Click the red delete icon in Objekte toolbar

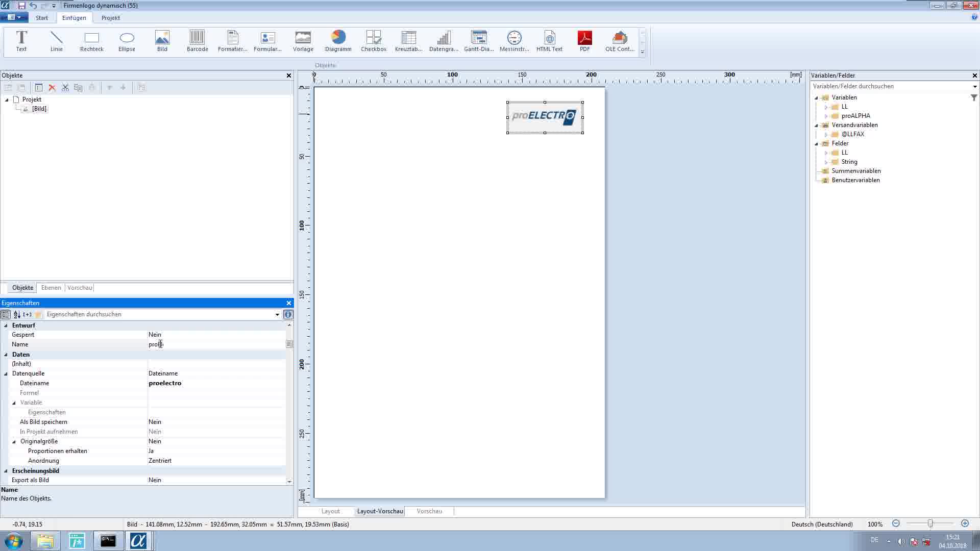coord(52,88)
